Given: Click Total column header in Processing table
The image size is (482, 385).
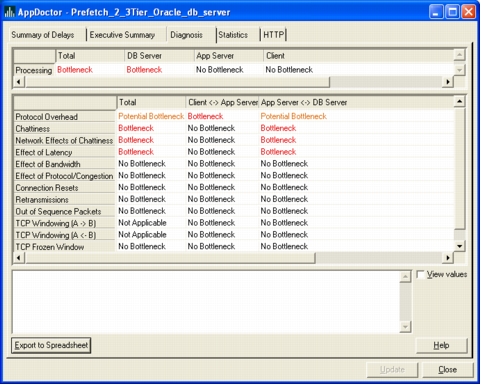Looking at the screenshot, I should point(90,56).
